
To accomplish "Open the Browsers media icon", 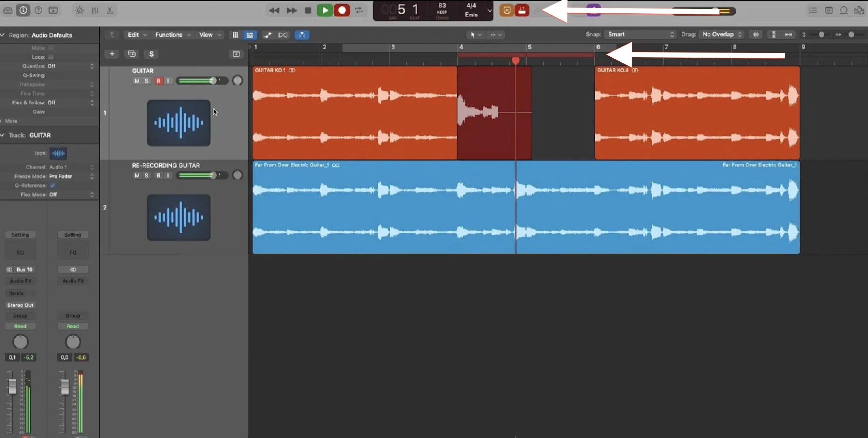I will pos(858,10).
